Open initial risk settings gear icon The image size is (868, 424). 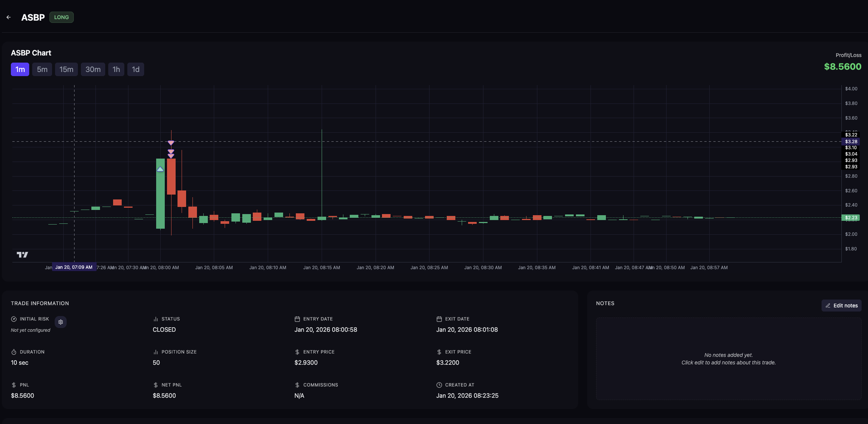click(61, 322)
